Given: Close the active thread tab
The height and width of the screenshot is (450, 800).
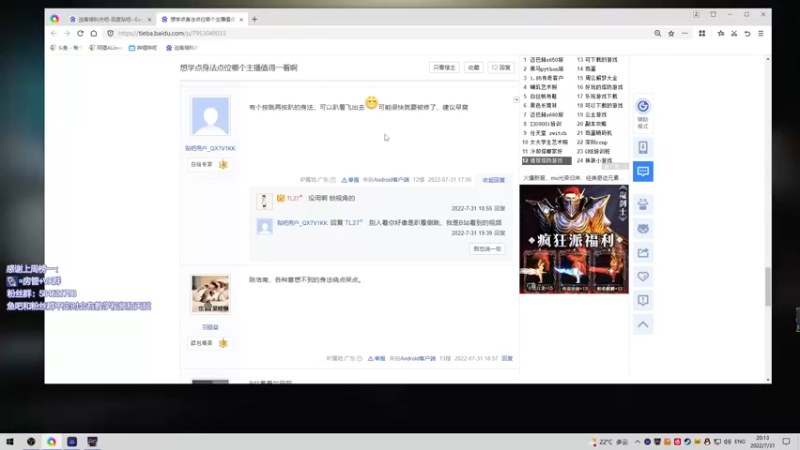Looking at the screenshot, I should coord(241,19).
